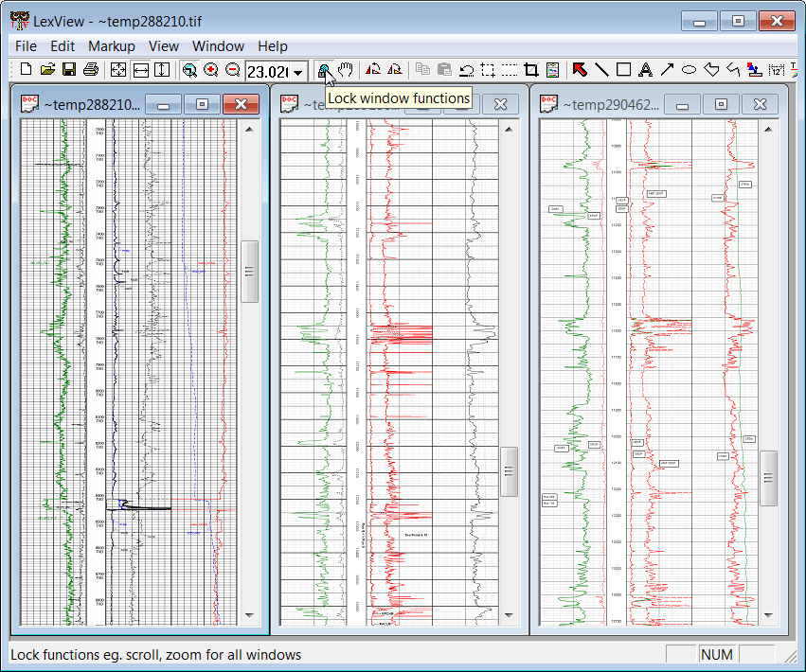
Task: Pick the rectangle markup tool
Action: click(x=623, y=69)
